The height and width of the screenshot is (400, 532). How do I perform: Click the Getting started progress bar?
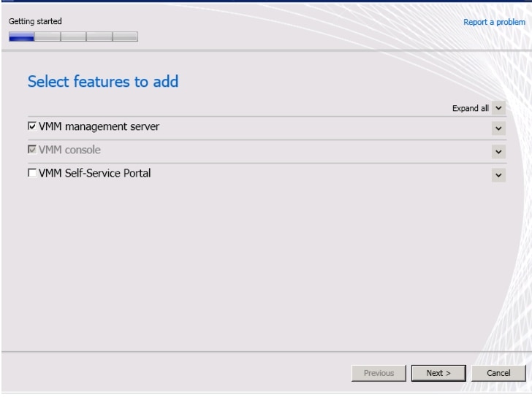click(x=73, y=36)
